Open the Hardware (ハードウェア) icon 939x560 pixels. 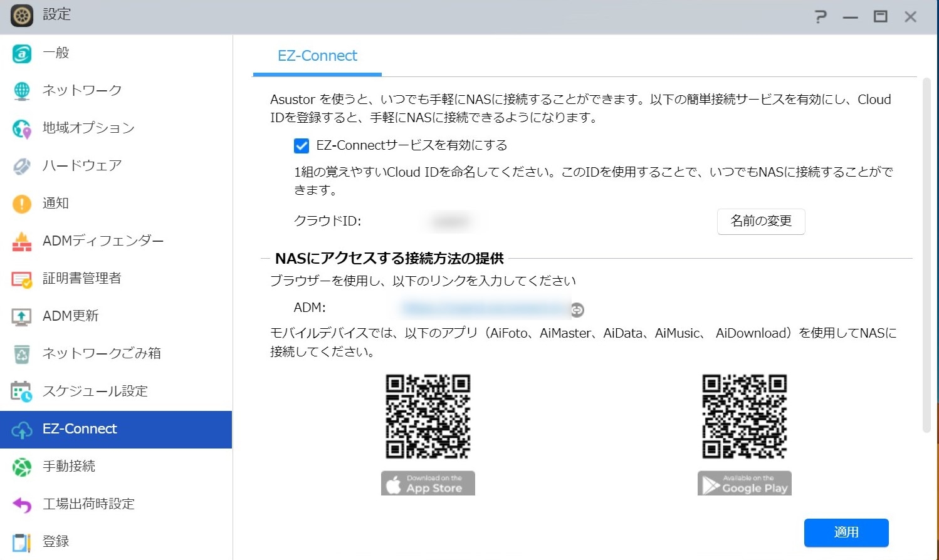[x=22, y=167]
